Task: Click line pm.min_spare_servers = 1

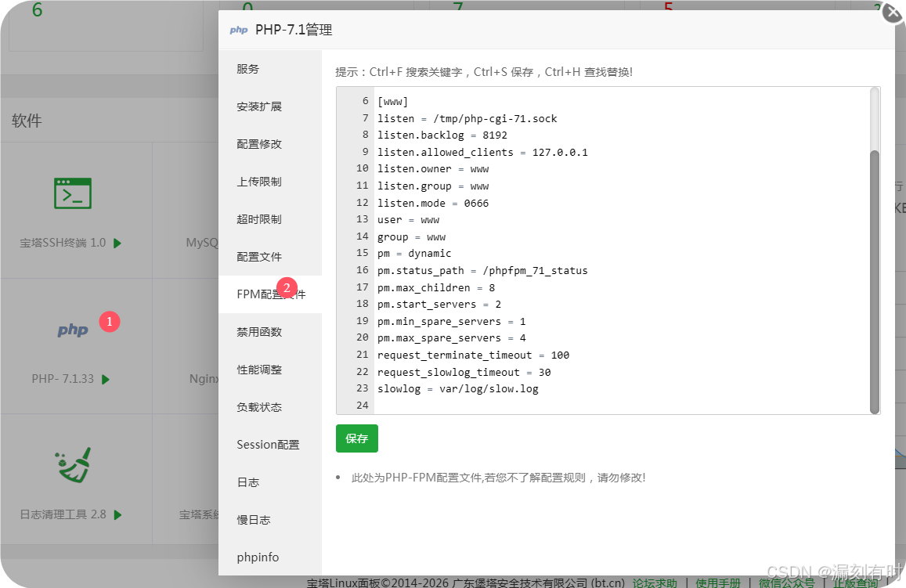Action: [x=451, y=321]
